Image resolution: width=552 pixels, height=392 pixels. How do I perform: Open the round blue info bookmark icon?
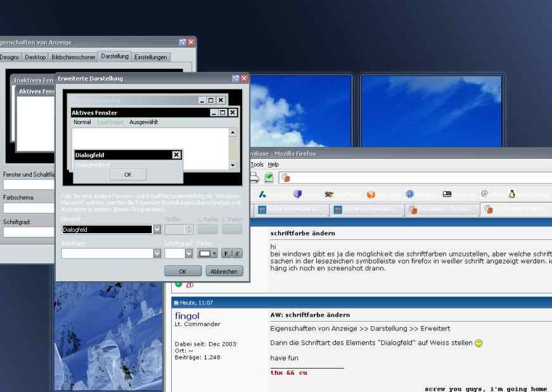(x=409, y=194)
